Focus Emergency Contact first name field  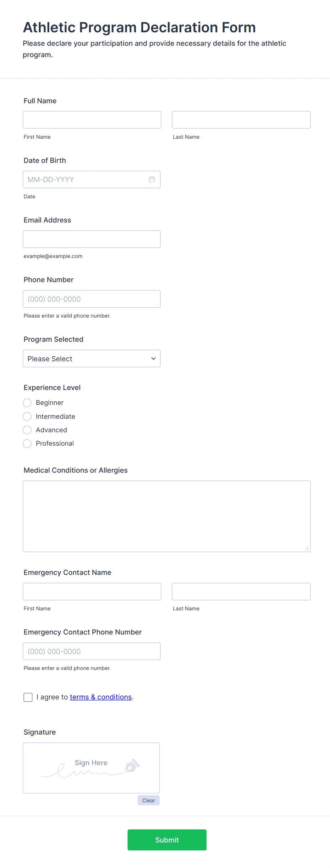click(x=92, y=592)
